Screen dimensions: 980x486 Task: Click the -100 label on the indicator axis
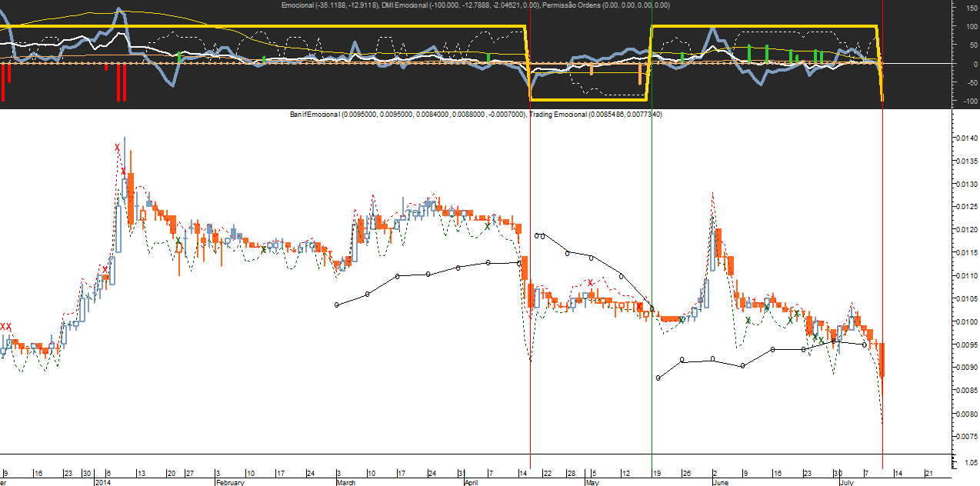971,102
